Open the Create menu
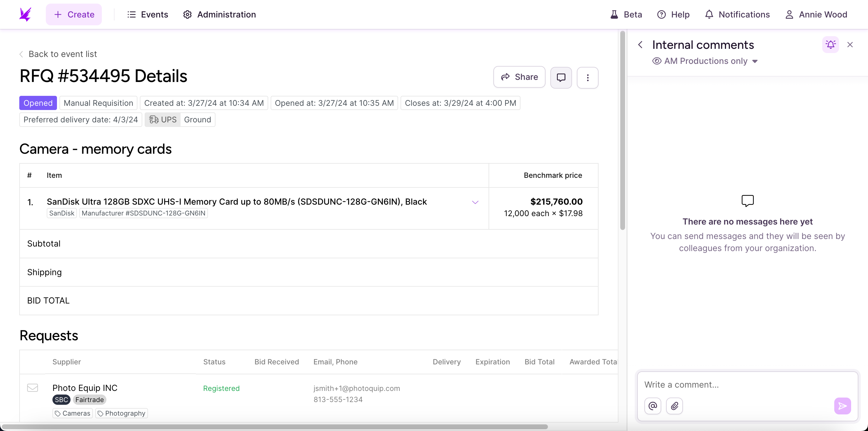The image size is (868, 431). 74,14
